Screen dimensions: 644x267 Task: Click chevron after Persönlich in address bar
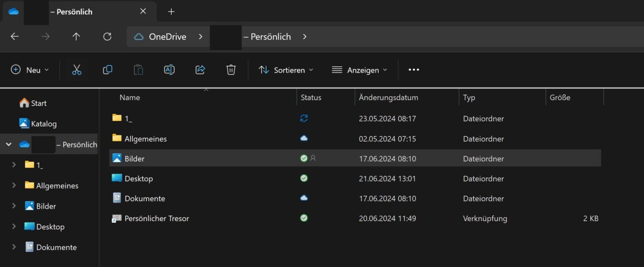click(305, 37)
